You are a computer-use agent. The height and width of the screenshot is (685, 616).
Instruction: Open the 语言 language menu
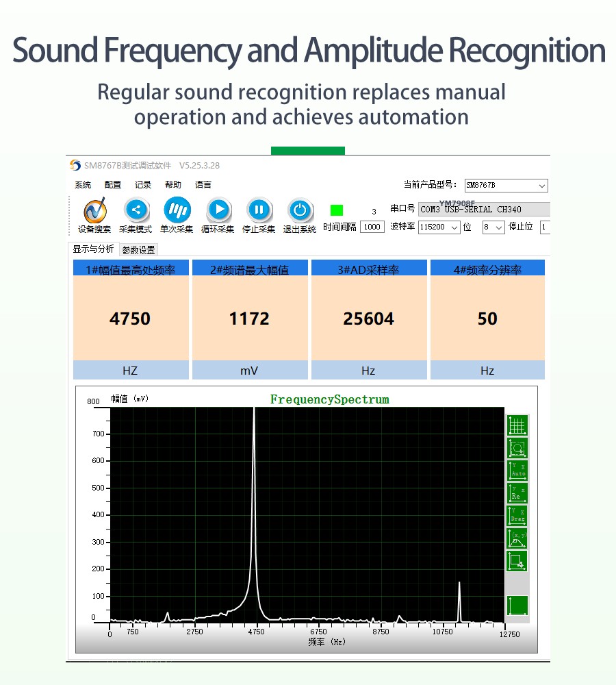tap(203, 185)
